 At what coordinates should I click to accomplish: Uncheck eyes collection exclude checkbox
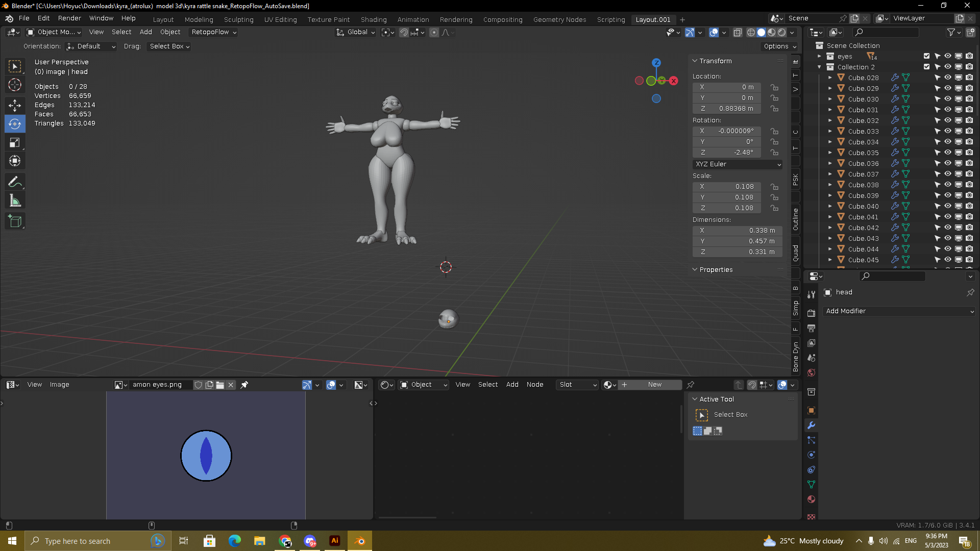926,56
